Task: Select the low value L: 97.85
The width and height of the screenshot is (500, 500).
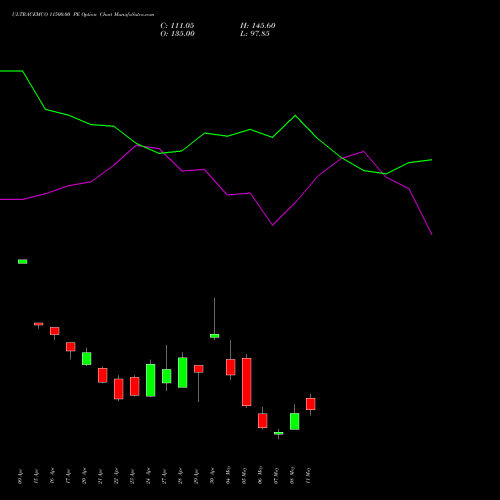Action: 255,34
